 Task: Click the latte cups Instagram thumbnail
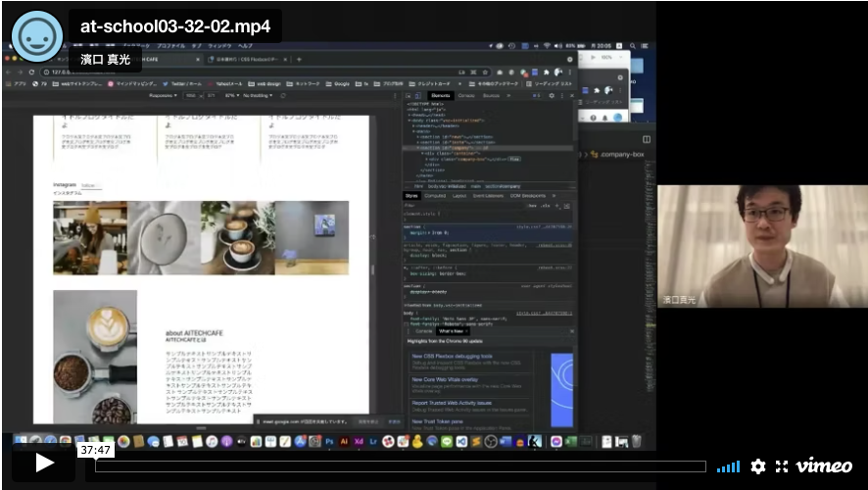click(x=238, y=237)
